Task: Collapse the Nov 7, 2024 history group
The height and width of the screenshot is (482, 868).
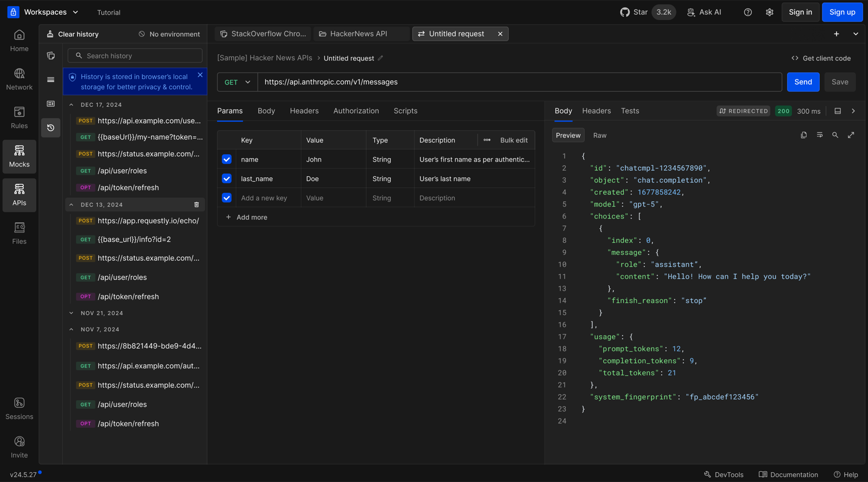Action: (71, 329)
